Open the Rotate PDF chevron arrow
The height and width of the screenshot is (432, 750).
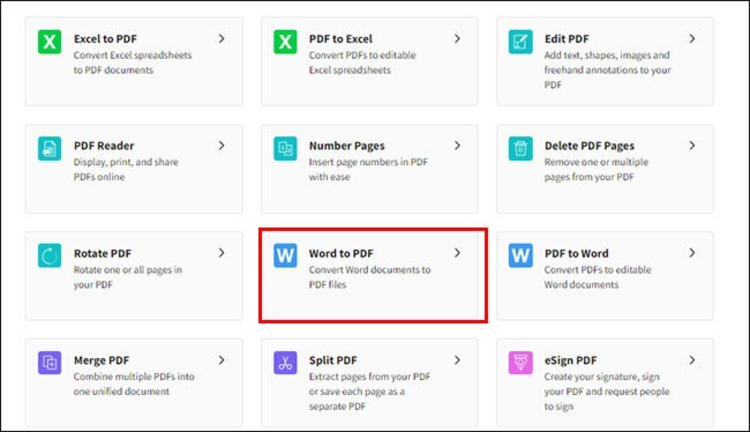coord(221,253)
